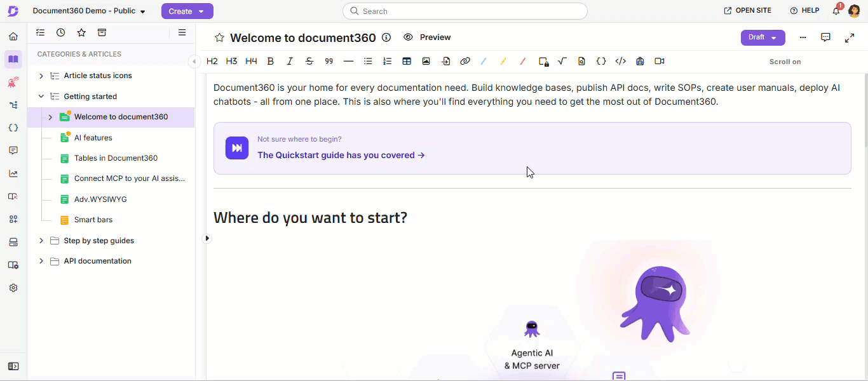Insert a block quote
Screen dimensions: 868x381
(329, 62)
